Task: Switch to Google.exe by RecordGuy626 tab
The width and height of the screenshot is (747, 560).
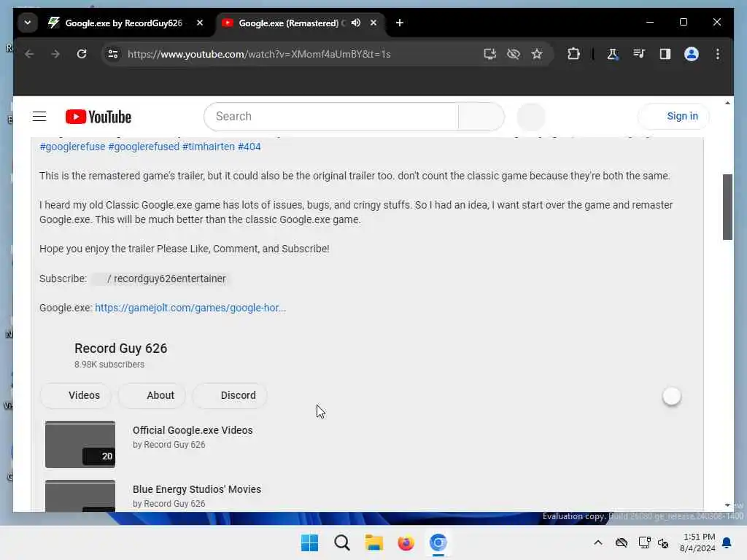Action: [x=124, y=23]
